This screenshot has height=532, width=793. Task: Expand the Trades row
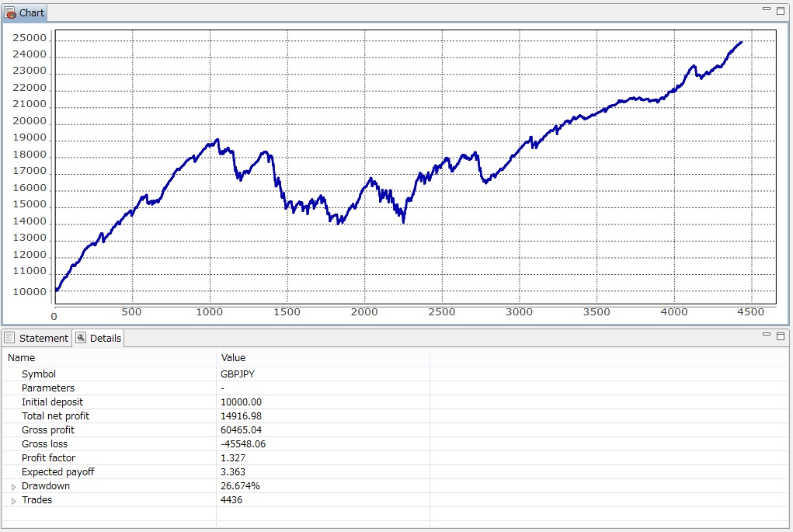pyautogui.click(x=13, y=501)
